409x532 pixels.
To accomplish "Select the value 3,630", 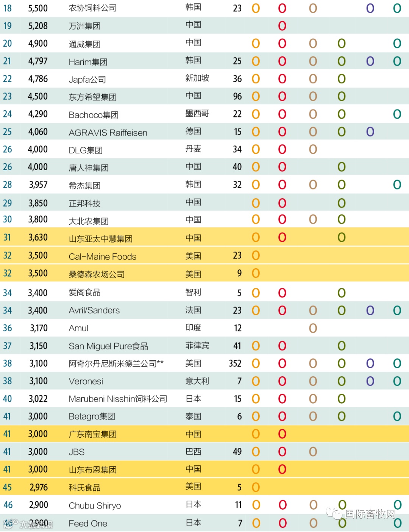I will [38, 237].
